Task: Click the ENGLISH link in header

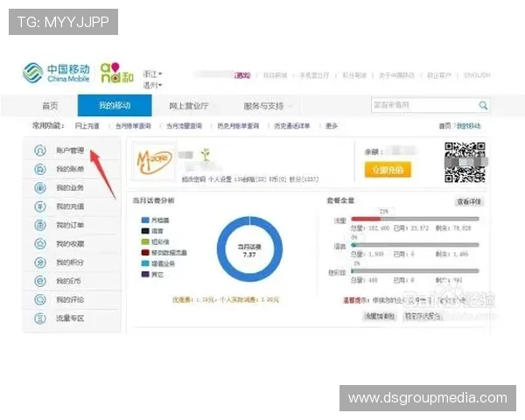Action: pos(477,75)
